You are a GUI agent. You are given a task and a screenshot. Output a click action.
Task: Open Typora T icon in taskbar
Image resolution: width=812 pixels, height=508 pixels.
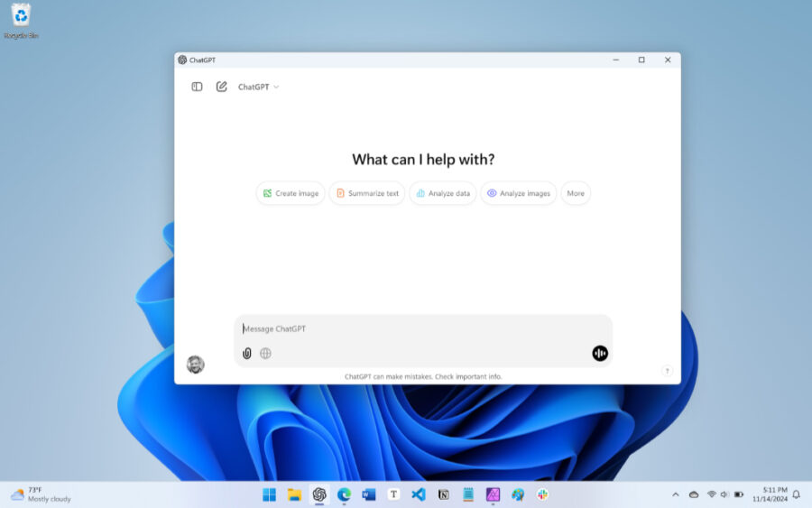pyautogui.click(x=393, y=494)
